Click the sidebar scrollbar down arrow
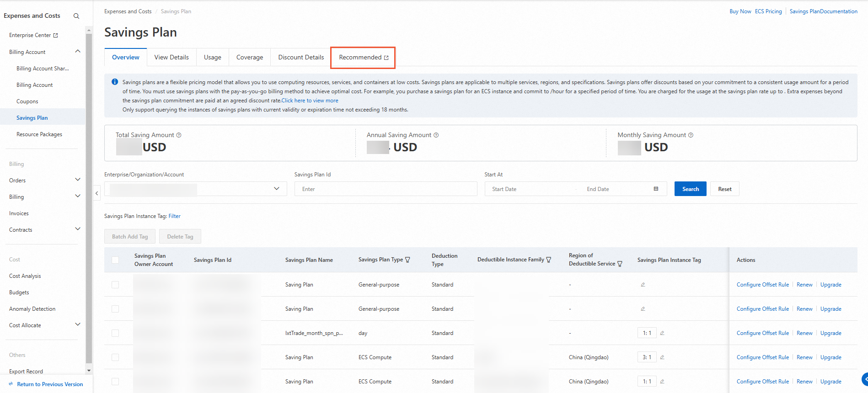This screenshot has width=868, height=393. (89, 370)
